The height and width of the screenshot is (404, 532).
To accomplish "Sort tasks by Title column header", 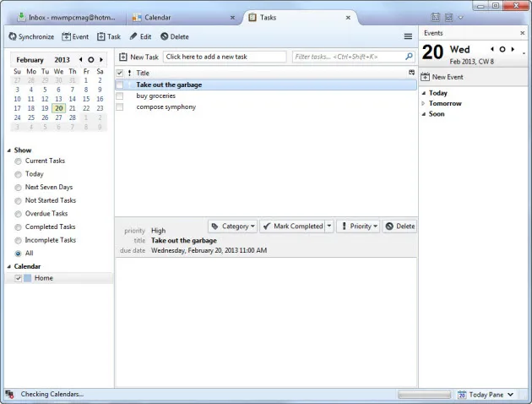I will (x=143, y=73).
